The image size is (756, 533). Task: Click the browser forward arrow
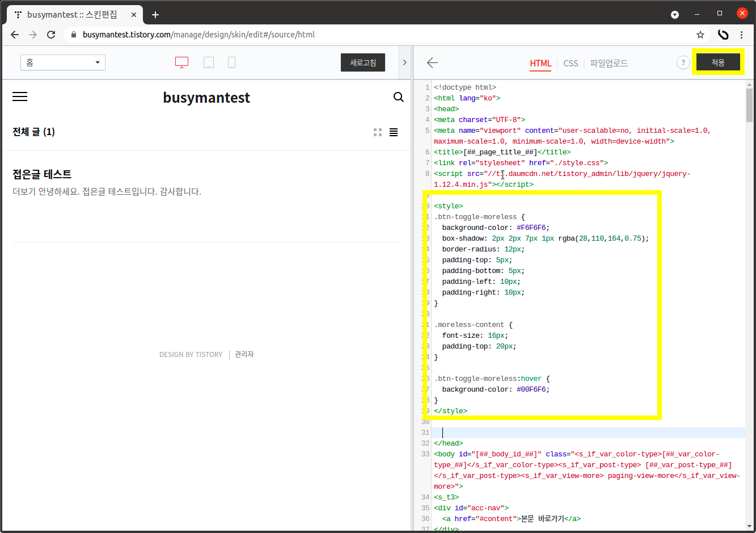click(33, 35)
